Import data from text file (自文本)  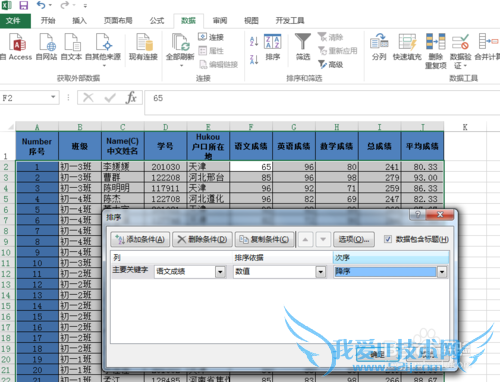click(x=71, y=47)
